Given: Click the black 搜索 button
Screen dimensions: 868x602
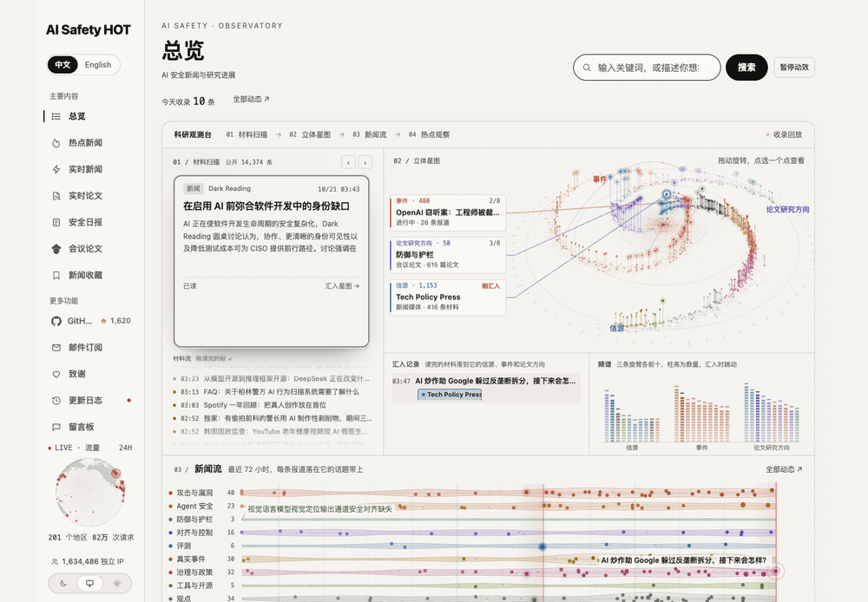Looking at the screenshot, I should point(746,68).
